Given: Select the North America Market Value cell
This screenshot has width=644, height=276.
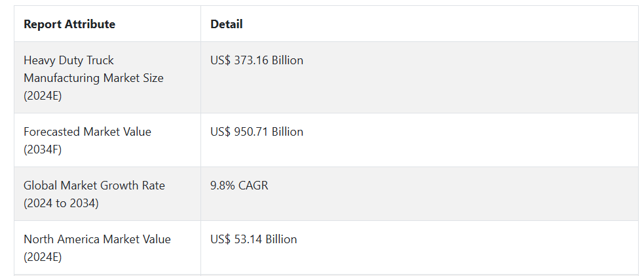Looking at the screenshot, I should pyautogui.click(x=107, y=248).
